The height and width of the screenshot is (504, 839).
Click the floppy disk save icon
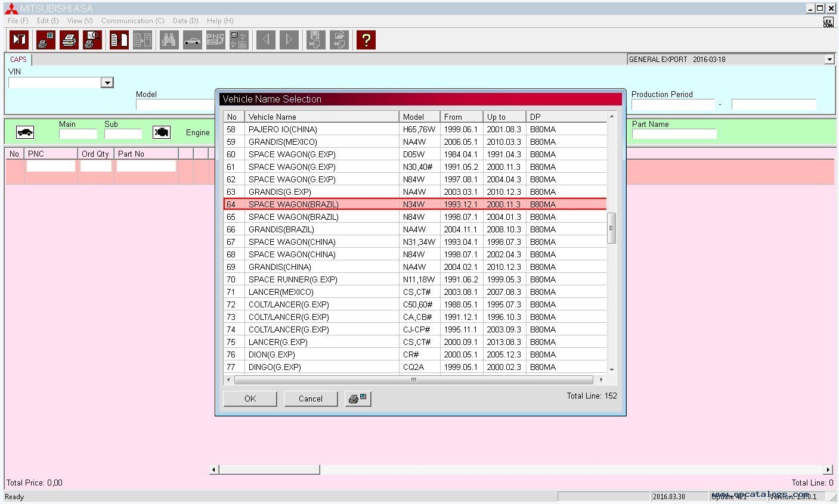point(316,40)
